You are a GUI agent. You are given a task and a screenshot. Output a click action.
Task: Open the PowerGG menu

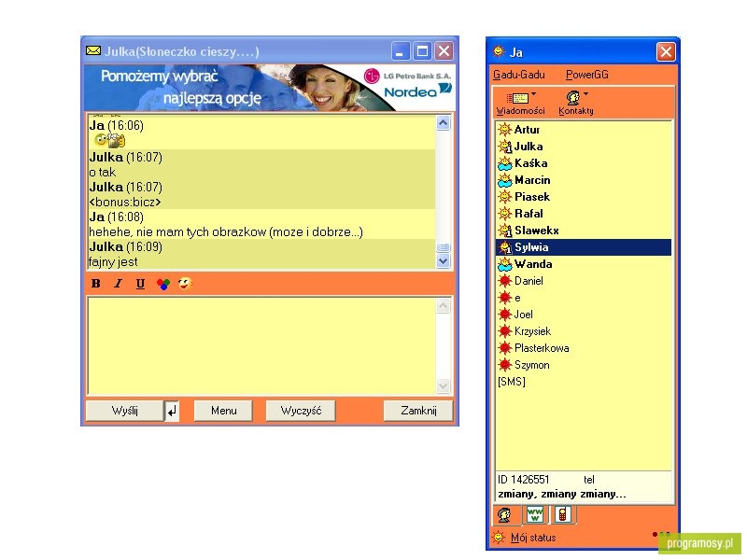(x=587, y=75)
